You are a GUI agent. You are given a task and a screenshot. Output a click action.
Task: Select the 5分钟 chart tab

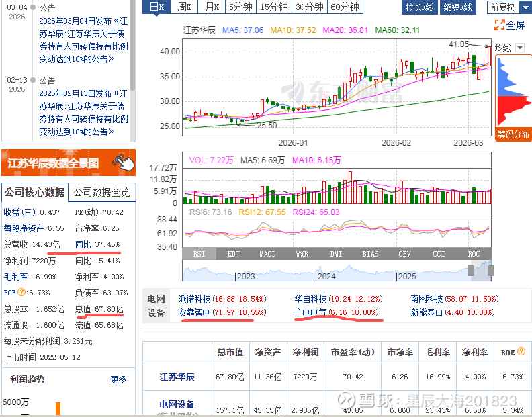pos(240,7)
